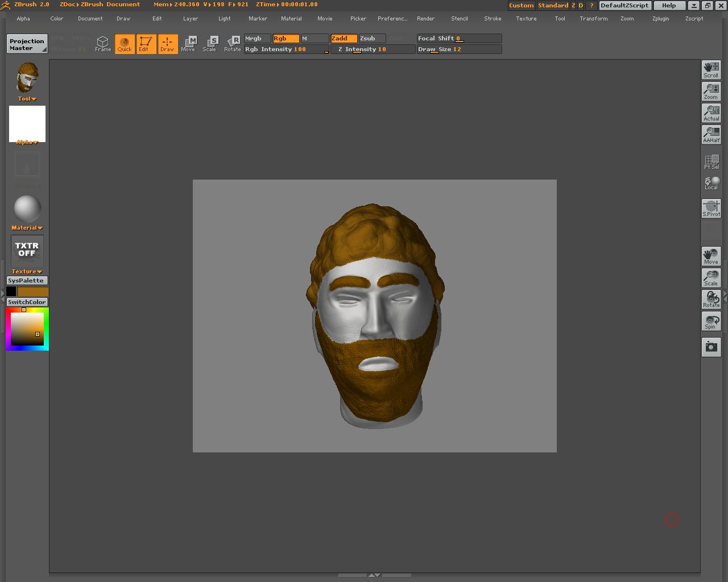Select the Scale transform tool icon
This screenshot has height=582, width=728.
(x=210, y=44)
